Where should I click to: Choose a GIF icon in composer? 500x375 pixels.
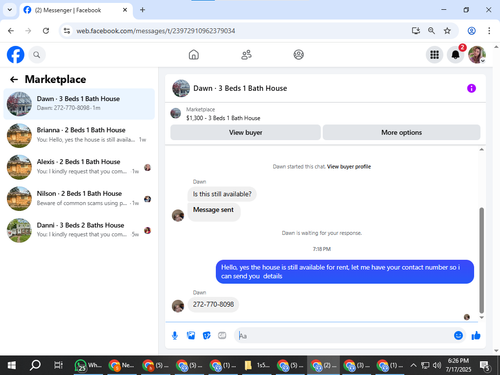tap(222, 336)
